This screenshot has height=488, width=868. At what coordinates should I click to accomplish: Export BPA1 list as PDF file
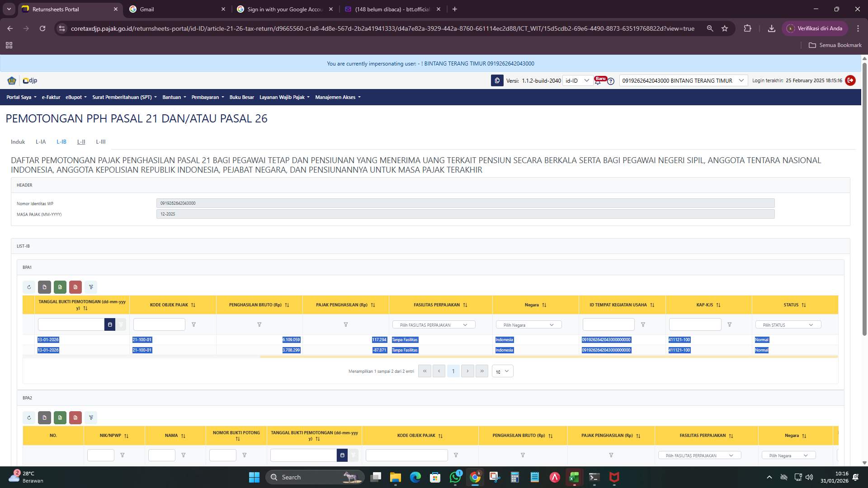tap(75, 287)
